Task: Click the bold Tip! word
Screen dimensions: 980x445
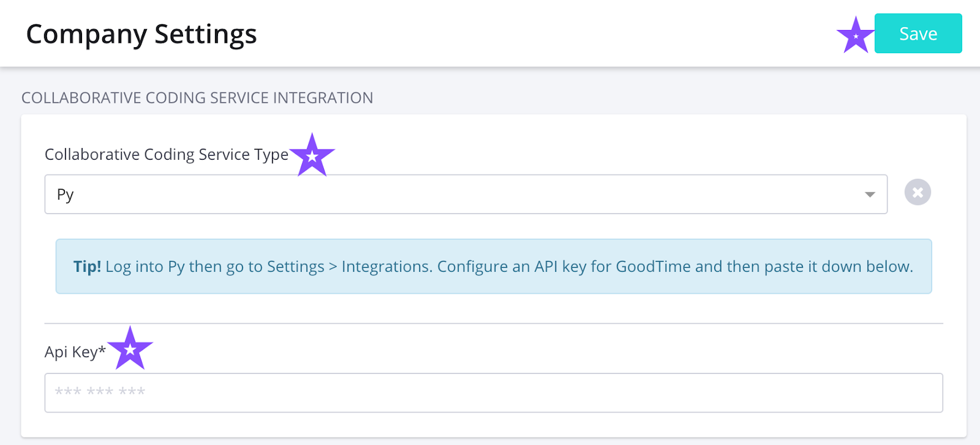Action: 87,267
